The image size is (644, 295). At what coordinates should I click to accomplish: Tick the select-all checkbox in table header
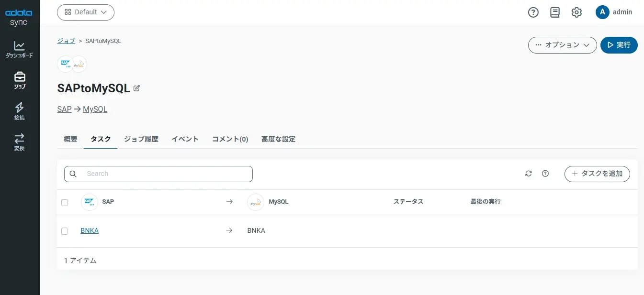click(65, 202)
